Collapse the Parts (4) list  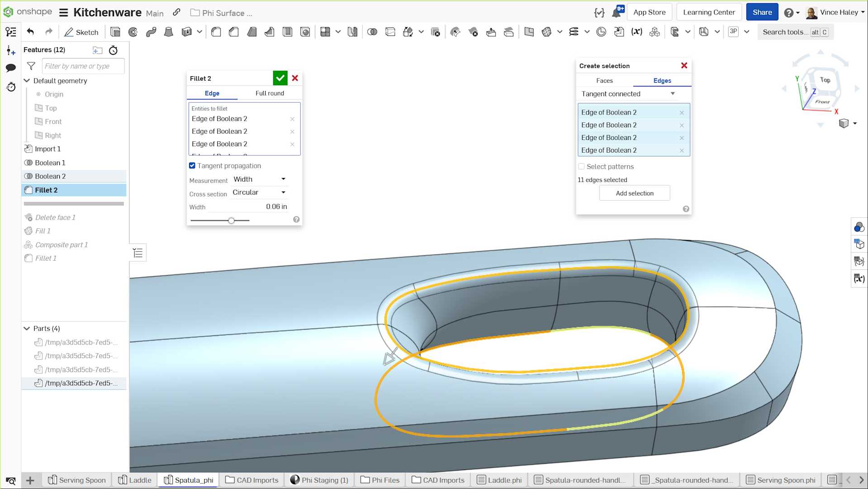pyautogui.click(x=27, y=328)
